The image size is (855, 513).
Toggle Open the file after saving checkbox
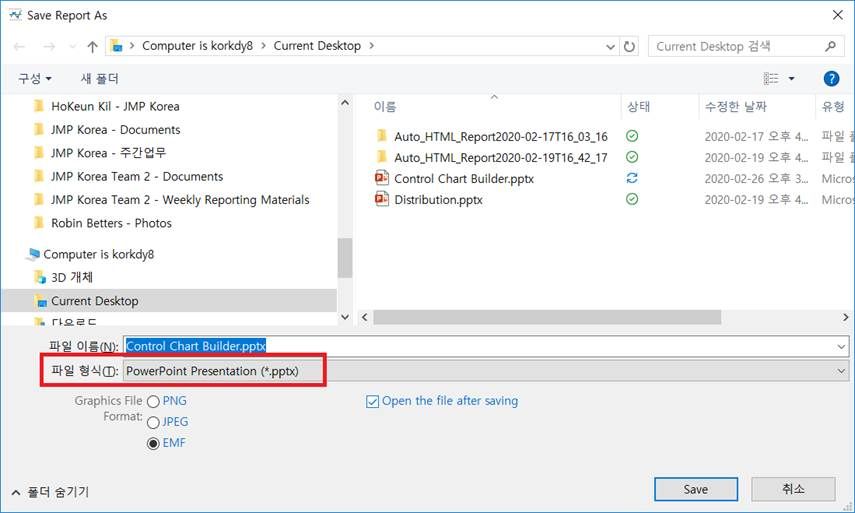click(x=373, y=401)
